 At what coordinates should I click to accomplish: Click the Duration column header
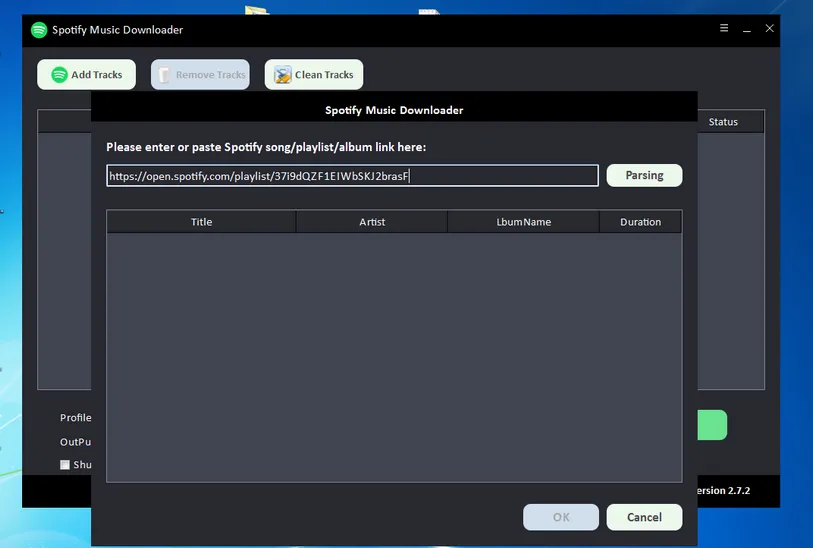click(x=640, y=222)
